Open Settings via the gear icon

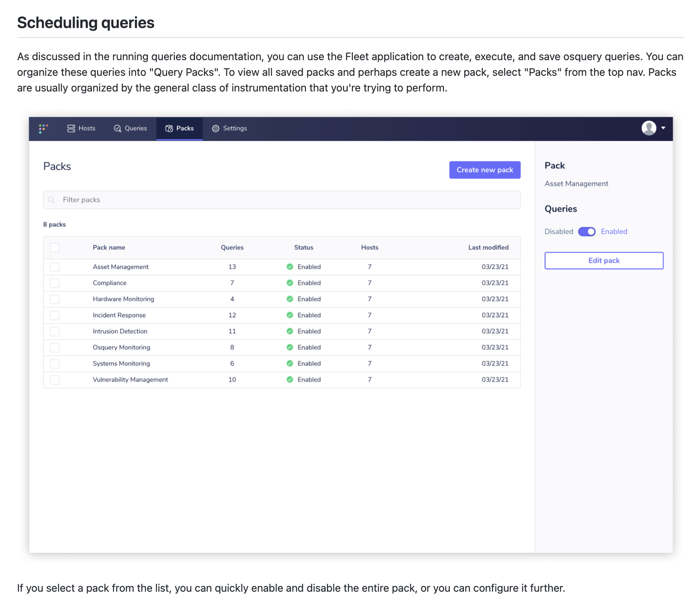point(216,128)
